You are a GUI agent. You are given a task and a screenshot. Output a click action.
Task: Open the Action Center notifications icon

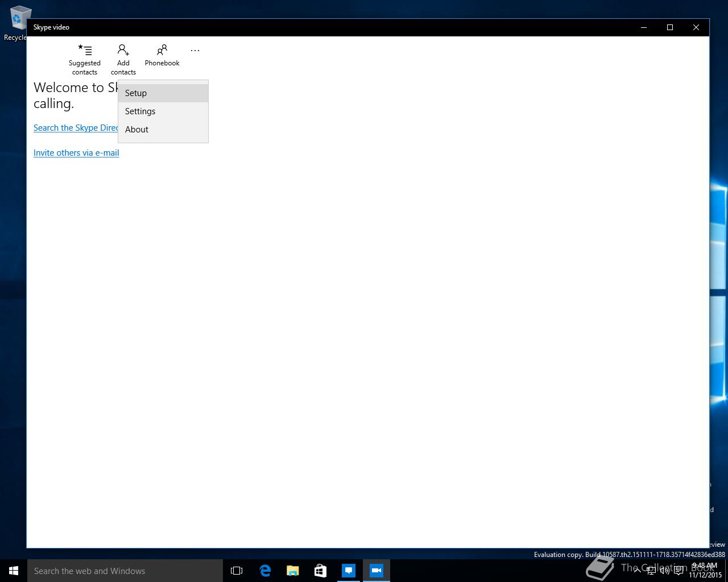[679, 571]
